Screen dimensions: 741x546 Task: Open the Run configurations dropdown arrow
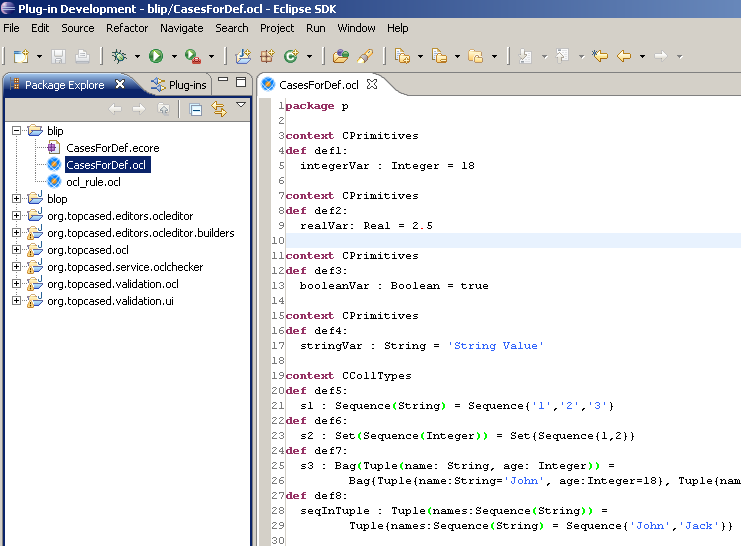[174, 57]
